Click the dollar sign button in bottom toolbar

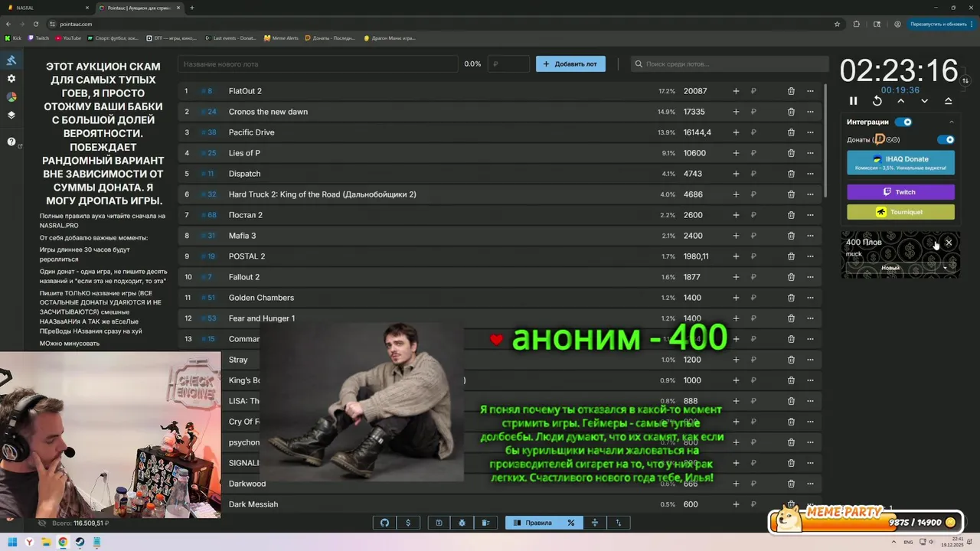point(408,523)
